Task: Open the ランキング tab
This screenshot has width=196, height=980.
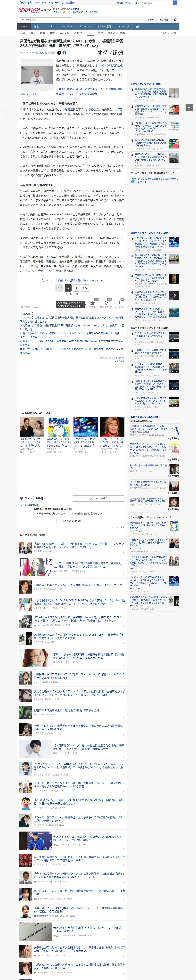Action: [123, 27]
